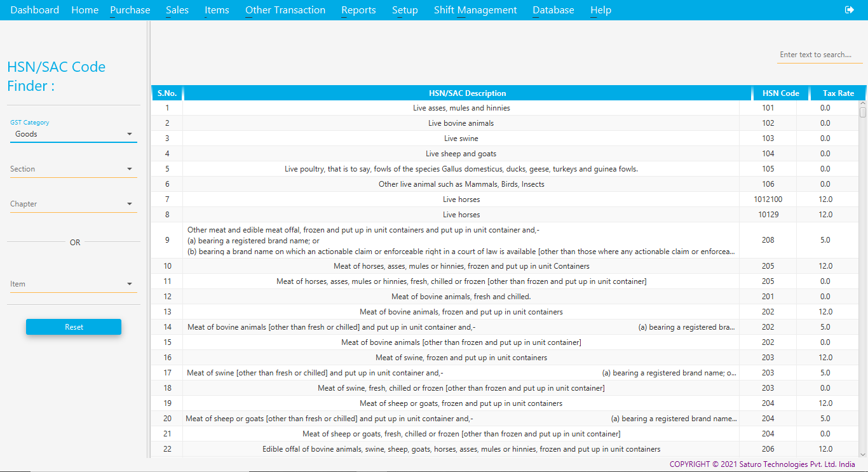Open the Dashboard menu

tap(35, 10)
